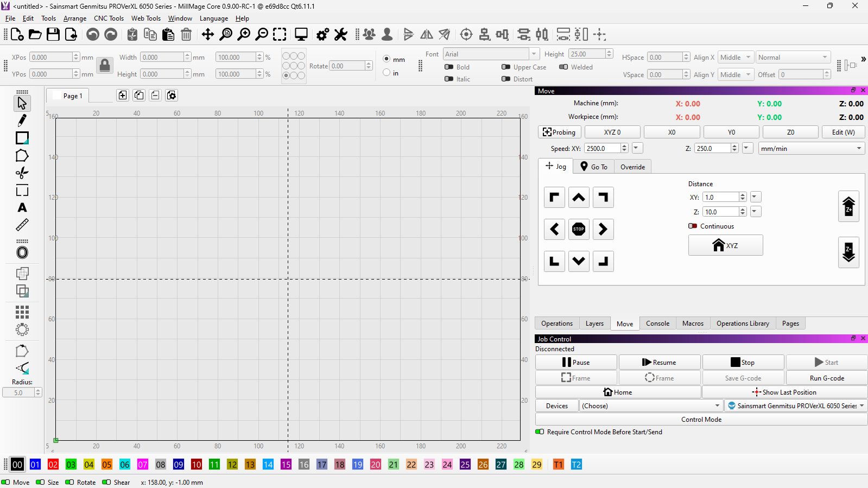Turn on the Welded text toggle

tap(563, 67)
